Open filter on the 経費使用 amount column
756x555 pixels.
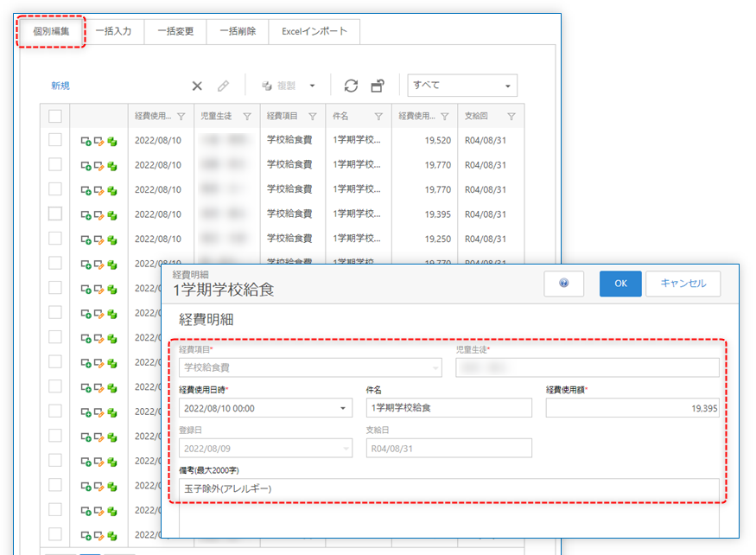[445, 117]
